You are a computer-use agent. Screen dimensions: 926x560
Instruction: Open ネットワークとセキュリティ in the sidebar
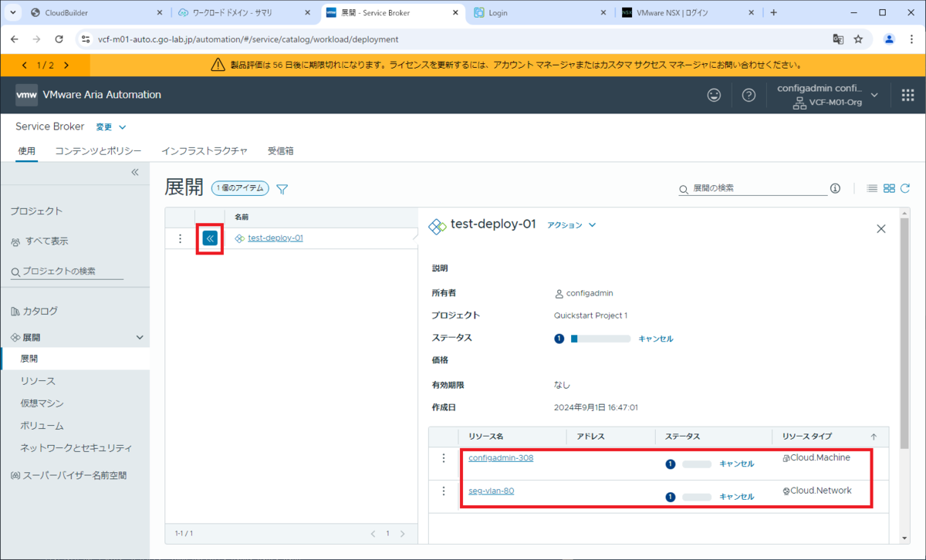75,448
